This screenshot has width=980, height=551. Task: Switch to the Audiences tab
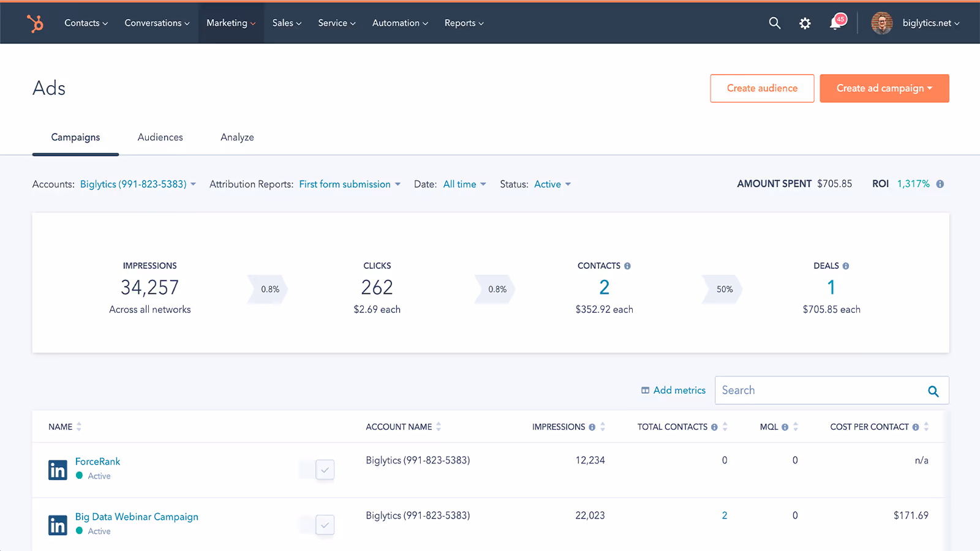click(x=160, y=137)
